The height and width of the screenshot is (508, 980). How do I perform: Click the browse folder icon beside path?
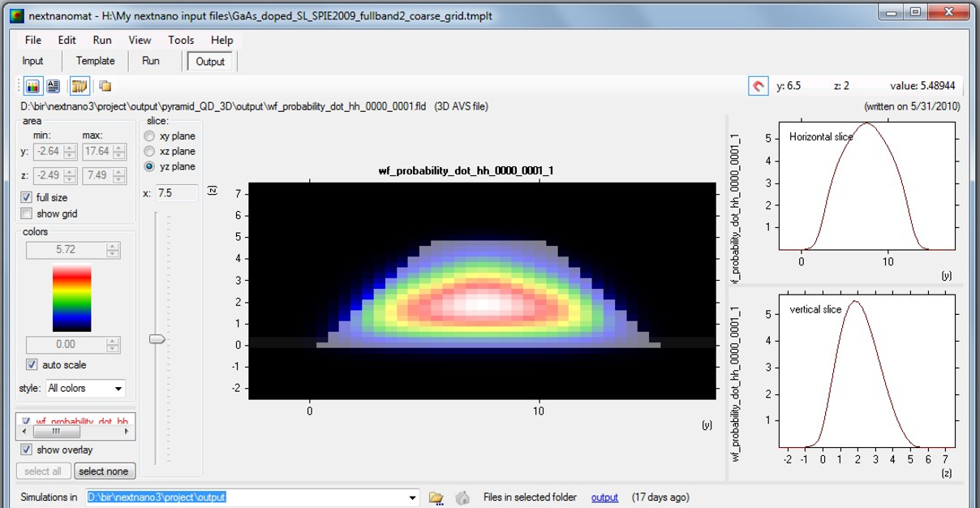[x=436, y=497]
